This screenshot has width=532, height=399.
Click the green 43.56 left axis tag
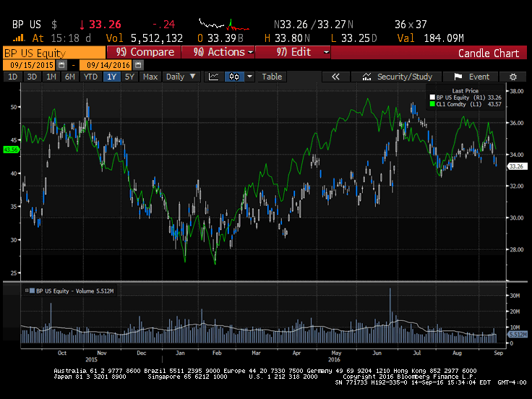[11, 150]
